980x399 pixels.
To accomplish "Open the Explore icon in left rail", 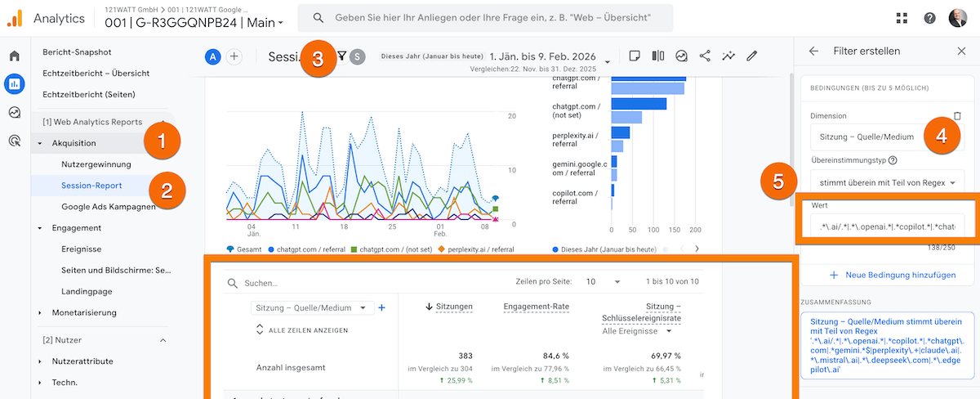I will coord(14,112).
